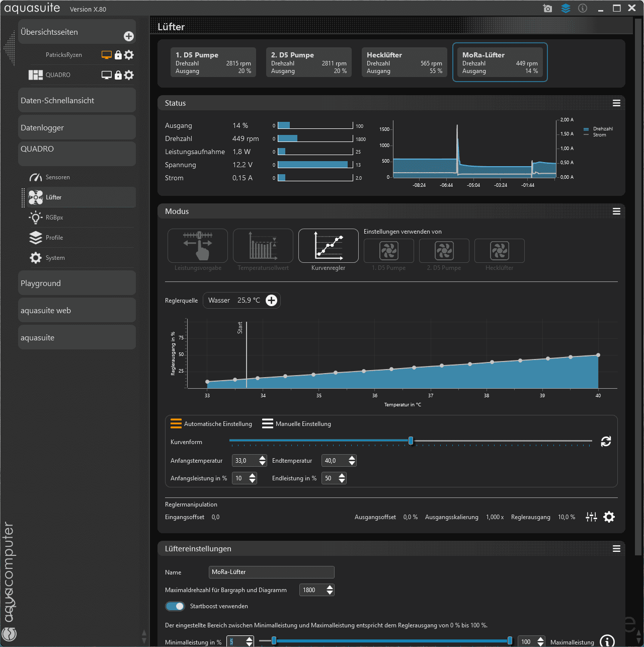
Task: Open the Sensoren page
Action: [x=82, y=177]
